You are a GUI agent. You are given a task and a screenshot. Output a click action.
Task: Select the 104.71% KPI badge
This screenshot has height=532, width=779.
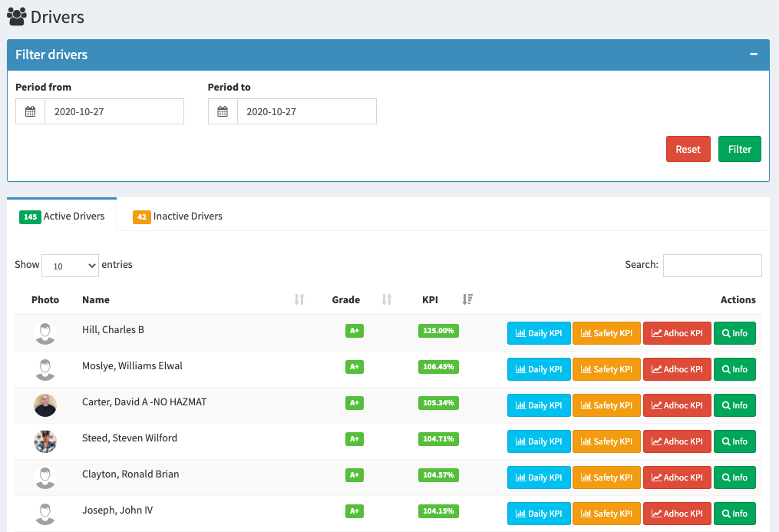click(438, 439)
